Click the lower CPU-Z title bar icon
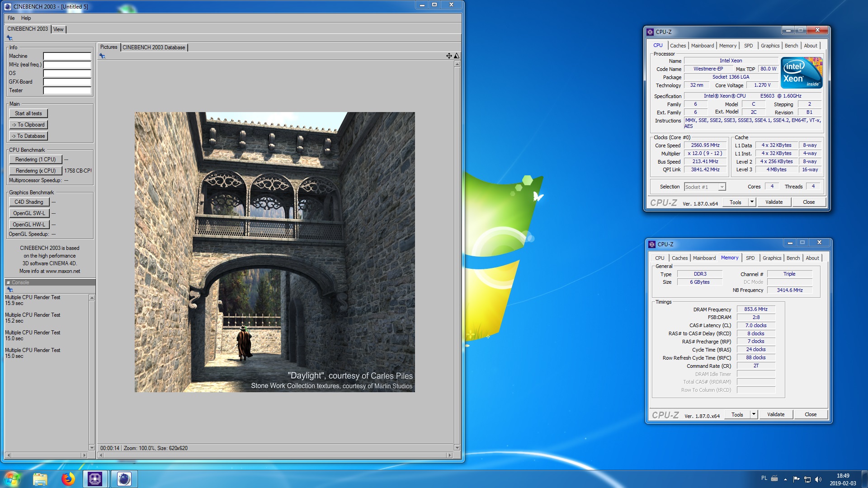The width and height of the screenshot is (868, 488). point(652,244)
